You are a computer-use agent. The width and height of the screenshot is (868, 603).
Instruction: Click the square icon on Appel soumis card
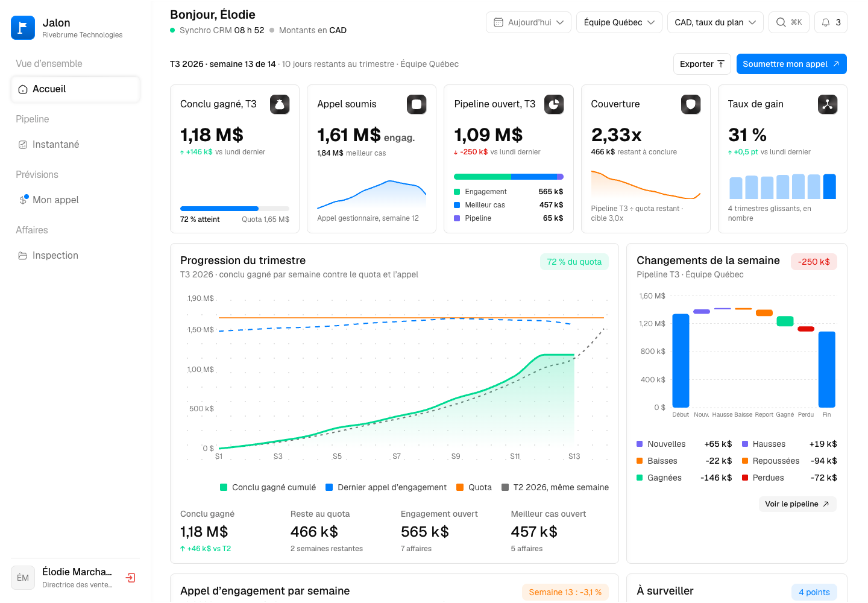click(417, 104)
